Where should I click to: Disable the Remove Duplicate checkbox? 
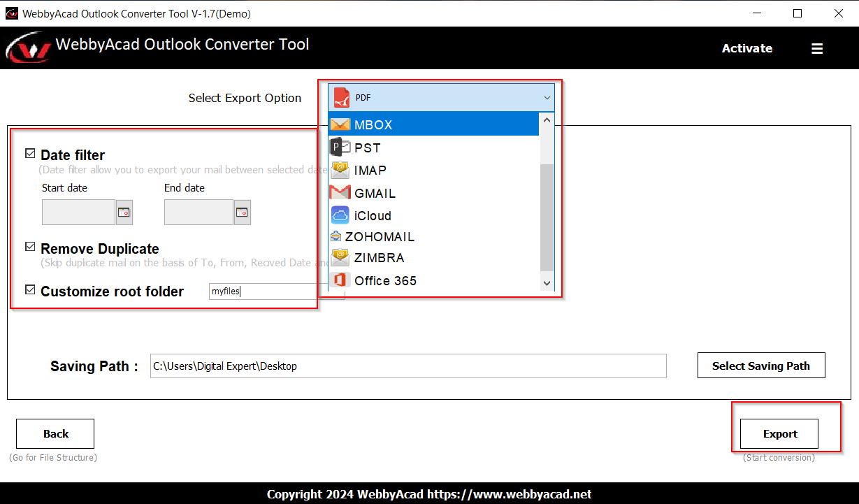click(x=30, y=245)
